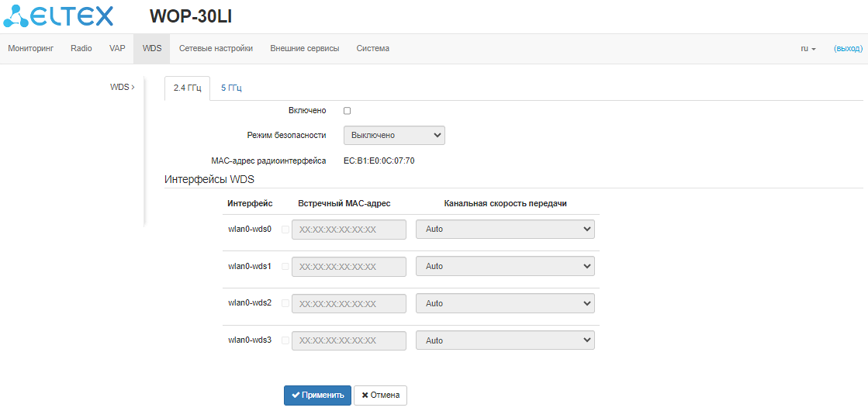
Task: Click the wlan0-wds1 MAC address field
Action: pyautogui.click(x=349, y=267)
